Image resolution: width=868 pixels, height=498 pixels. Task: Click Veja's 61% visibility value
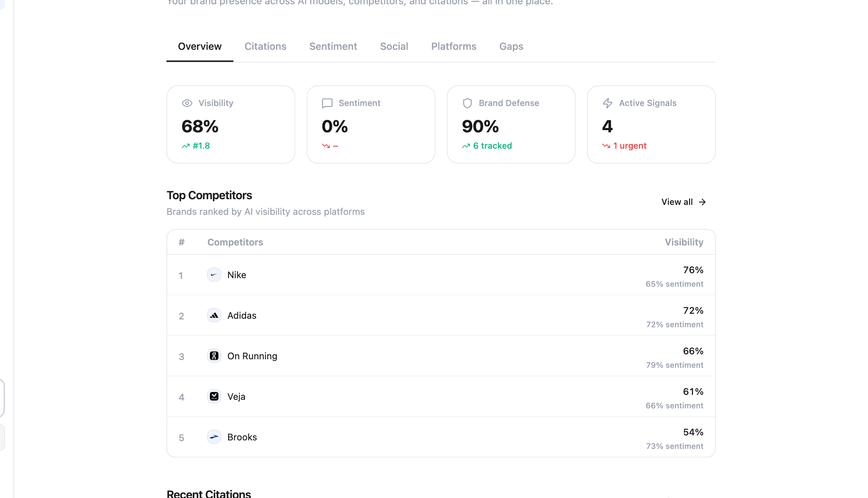point(693,392)
